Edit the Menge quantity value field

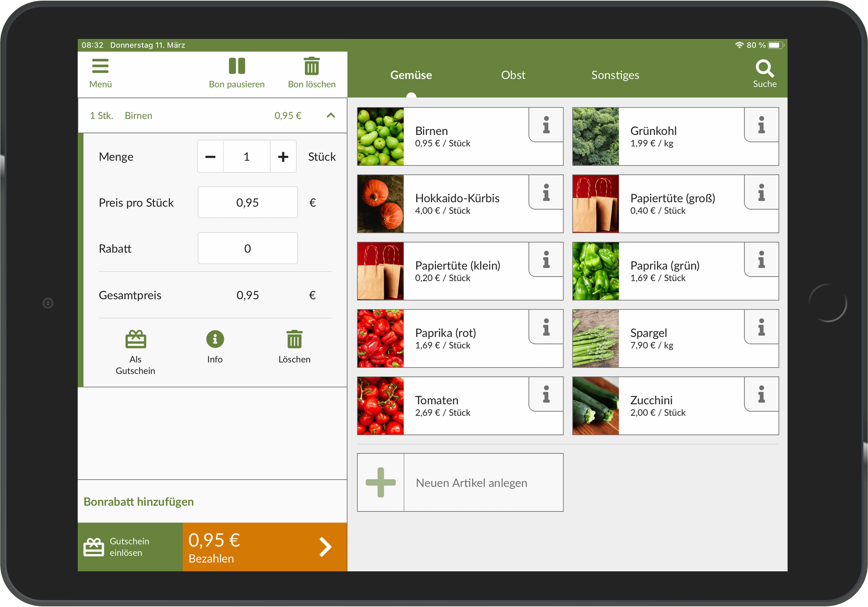(246, 157)
